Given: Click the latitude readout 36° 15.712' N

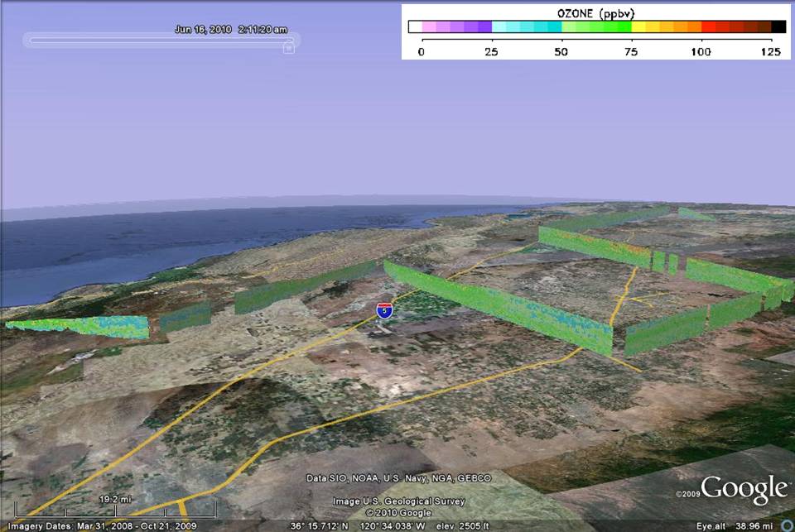Looking at the screenshot, I should tap(320, 526).
